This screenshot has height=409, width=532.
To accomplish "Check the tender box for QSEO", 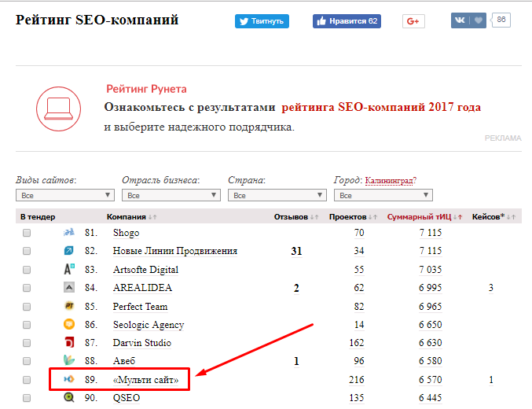I will point(27,398).
